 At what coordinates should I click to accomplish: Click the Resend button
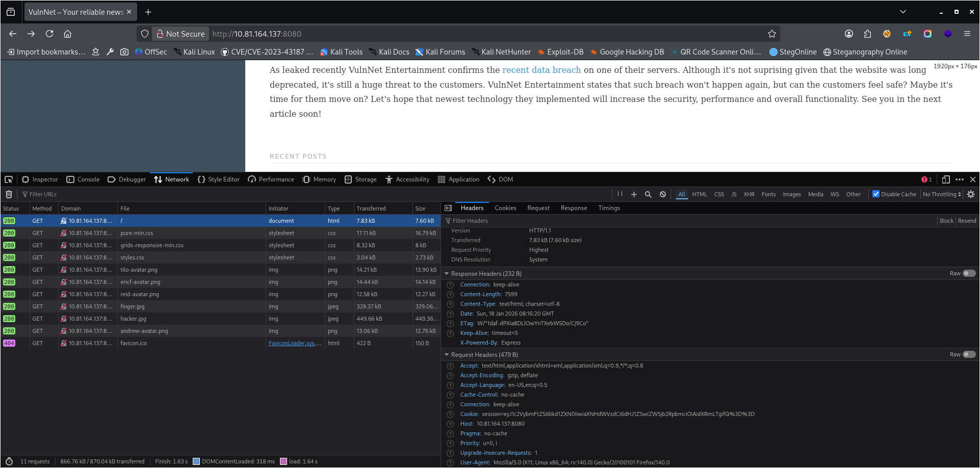pos(967,221)
